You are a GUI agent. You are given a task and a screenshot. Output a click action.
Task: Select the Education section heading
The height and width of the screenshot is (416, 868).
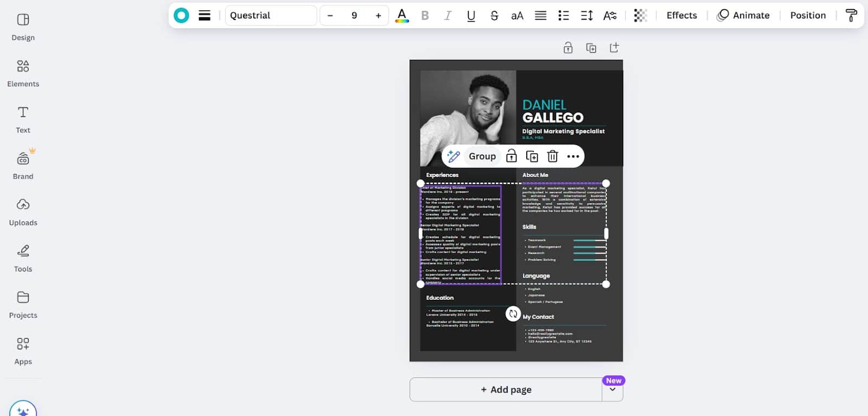[x=439, y=298]
